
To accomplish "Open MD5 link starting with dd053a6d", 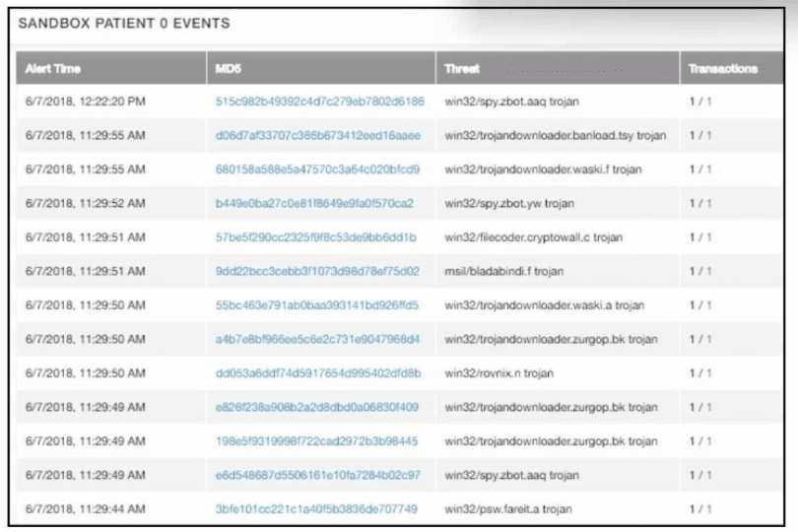I will tap(317, 373).
